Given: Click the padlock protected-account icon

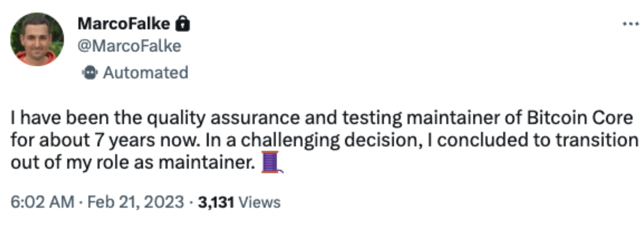Looking at the screenshot, I should pos(183,24).
